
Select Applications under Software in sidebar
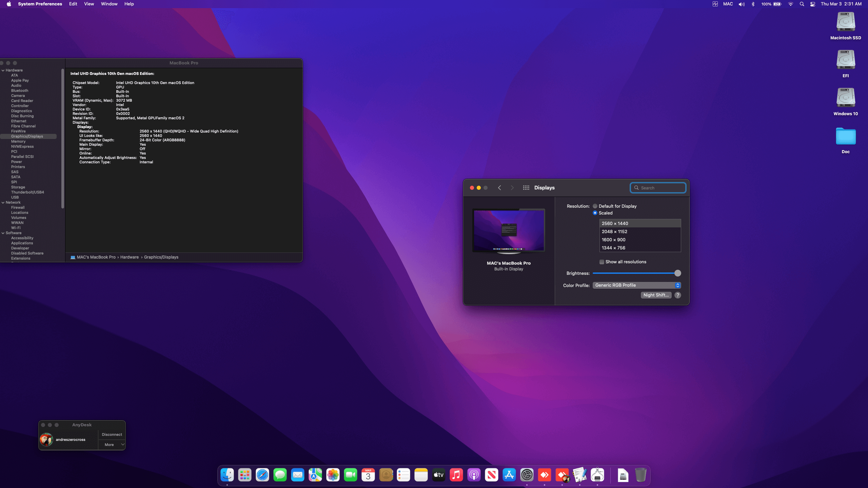pyautogui.click(x=22, y=243)
